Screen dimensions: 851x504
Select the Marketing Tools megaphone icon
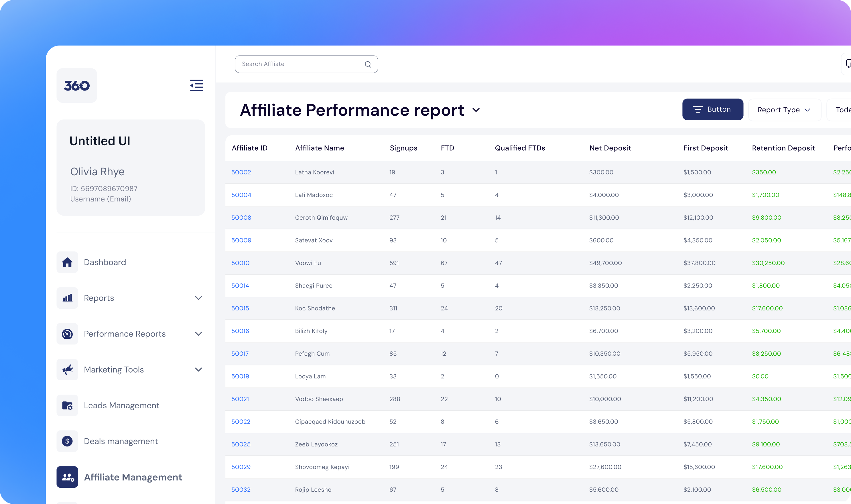[x=67, y=369]
